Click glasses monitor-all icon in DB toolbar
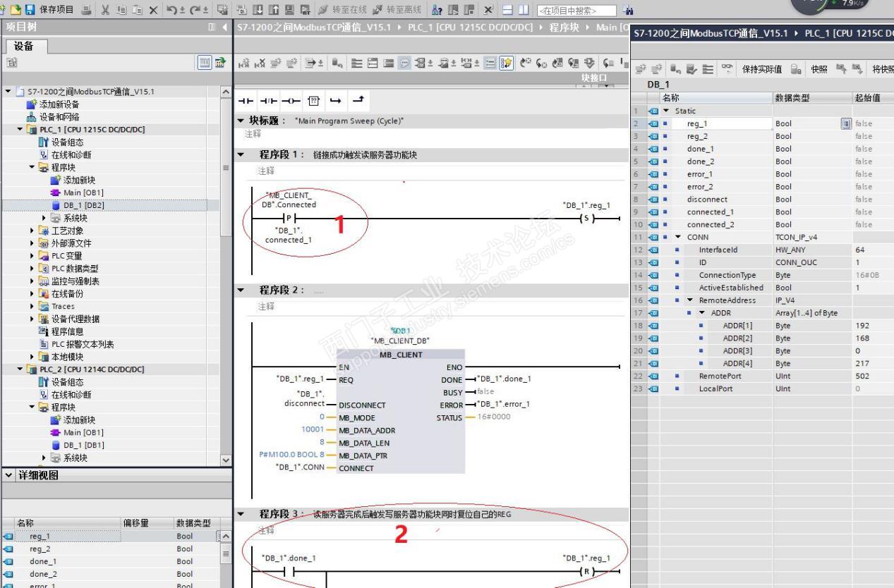Screen dimensions: 894x588 pyautogui.click(x=726, y=68)
